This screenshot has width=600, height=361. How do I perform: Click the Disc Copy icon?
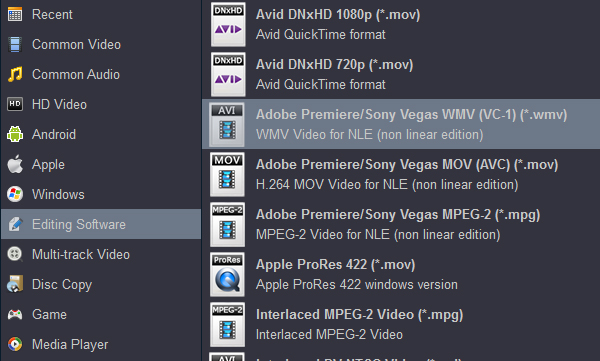point(15,284)
